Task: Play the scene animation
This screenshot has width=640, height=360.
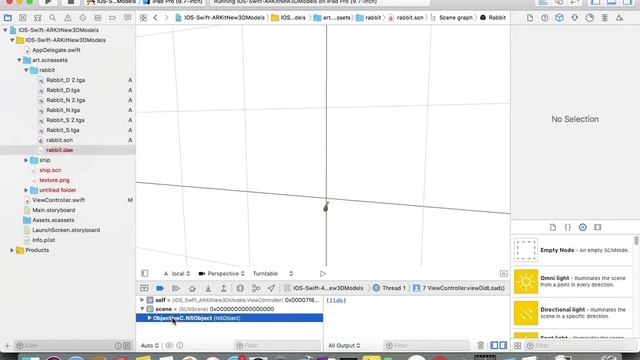Action: [x=322, y=273]
